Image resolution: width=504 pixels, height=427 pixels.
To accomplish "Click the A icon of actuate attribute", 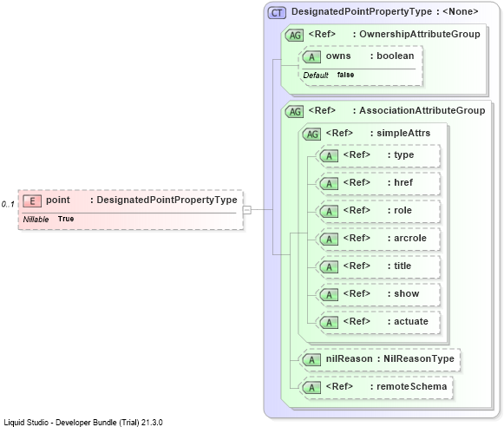I will pyautogui.click(x=329, y=323).
